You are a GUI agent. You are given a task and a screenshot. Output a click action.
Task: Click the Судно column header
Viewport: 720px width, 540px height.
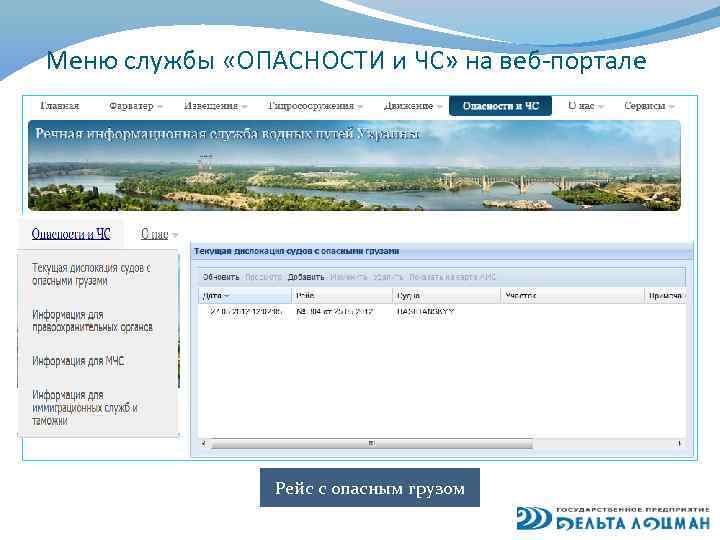[x=447, y=296]
